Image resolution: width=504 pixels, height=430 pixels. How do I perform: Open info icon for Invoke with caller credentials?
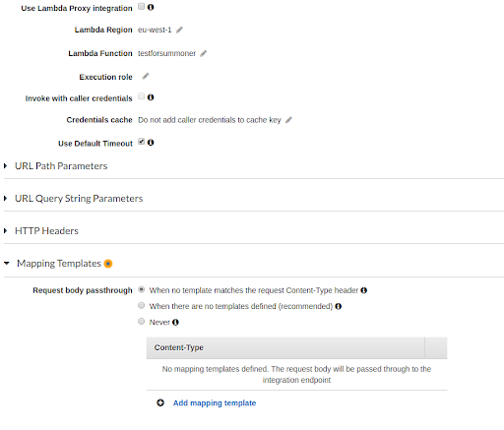[151, 97]
